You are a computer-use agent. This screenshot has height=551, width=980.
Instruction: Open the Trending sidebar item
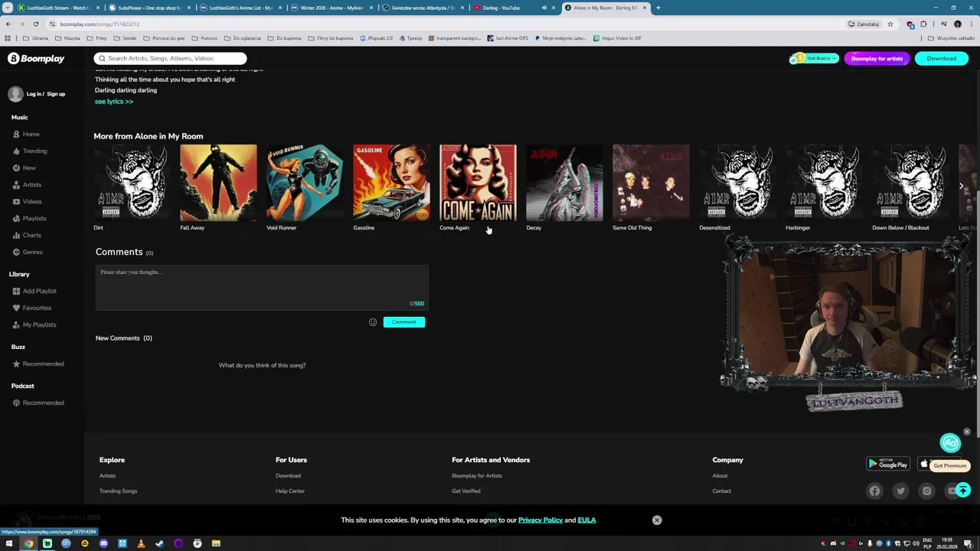[x=34, y=151]
